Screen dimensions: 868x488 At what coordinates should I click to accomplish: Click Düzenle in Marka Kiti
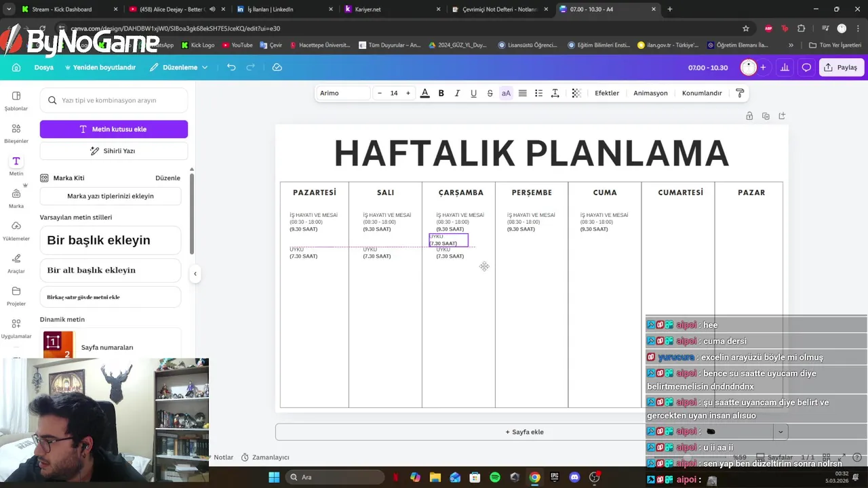point(167,178)
